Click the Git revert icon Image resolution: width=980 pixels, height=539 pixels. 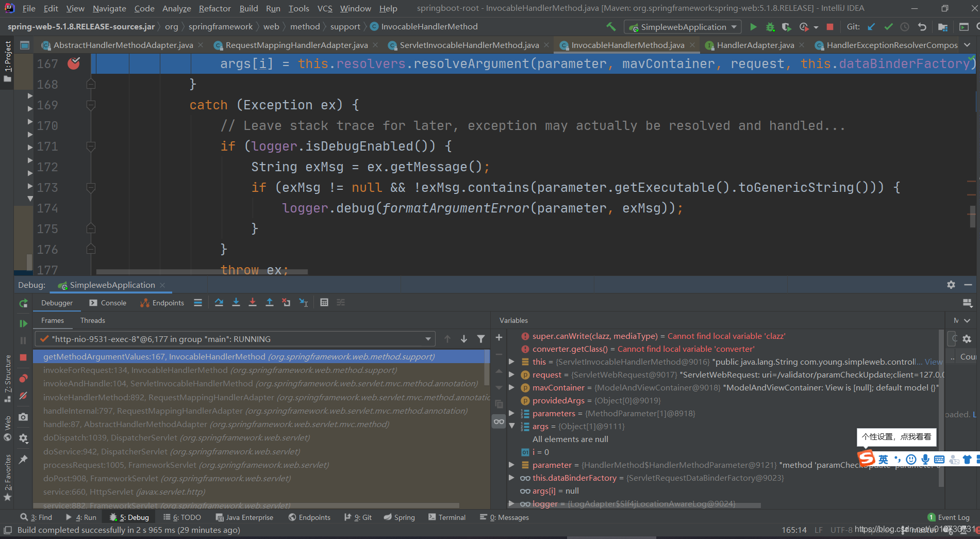(x=922, y=27)
